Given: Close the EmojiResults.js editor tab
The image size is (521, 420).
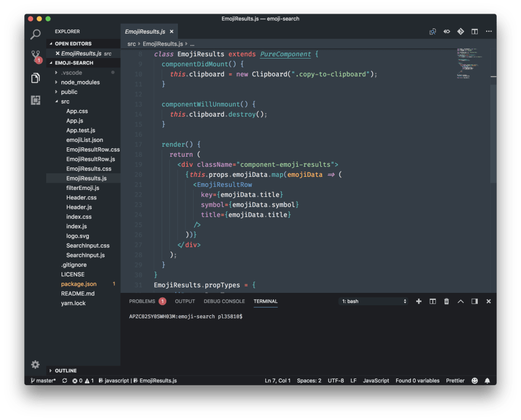Looking at the screenshot, I should click(x=172, y=31).
